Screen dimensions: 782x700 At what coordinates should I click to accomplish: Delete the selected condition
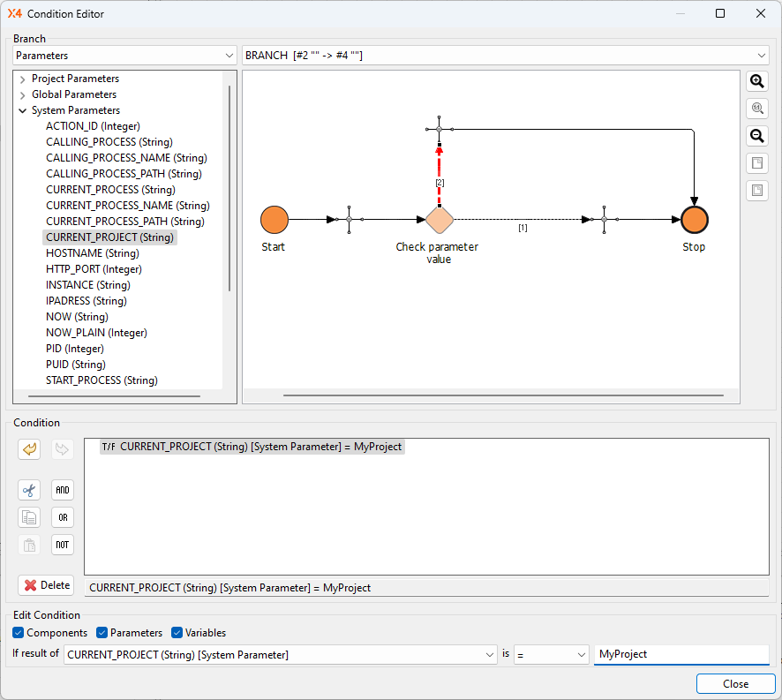click(45, 585)
